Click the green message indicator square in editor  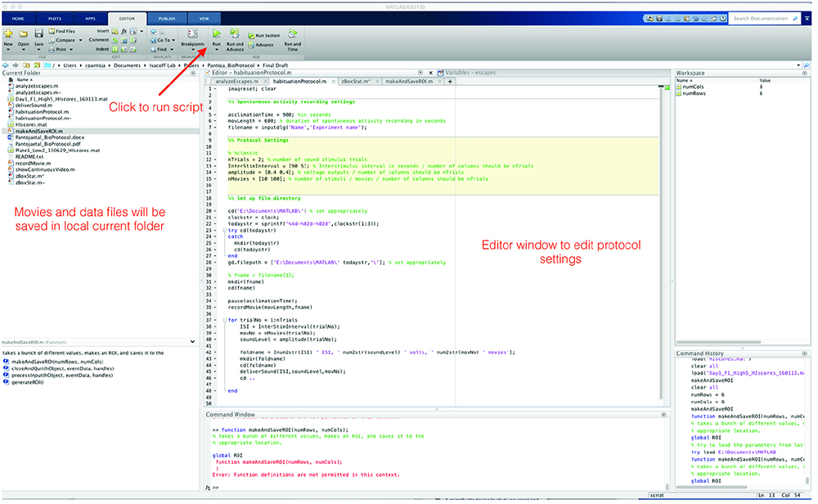point(667,88)
